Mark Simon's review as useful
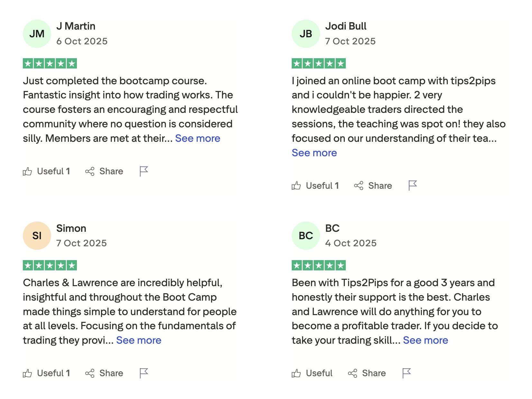The image size is (532, 399). click(x=46, y=373)
